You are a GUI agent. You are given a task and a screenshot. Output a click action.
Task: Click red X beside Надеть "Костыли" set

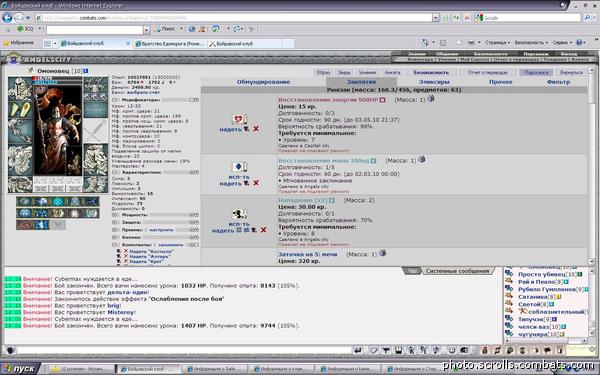[126, 251]
